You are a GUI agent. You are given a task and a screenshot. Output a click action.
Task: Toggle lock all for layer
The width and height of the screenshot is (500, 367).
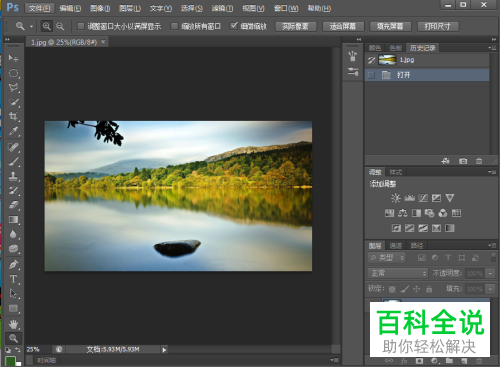click(x=429, y=289)
